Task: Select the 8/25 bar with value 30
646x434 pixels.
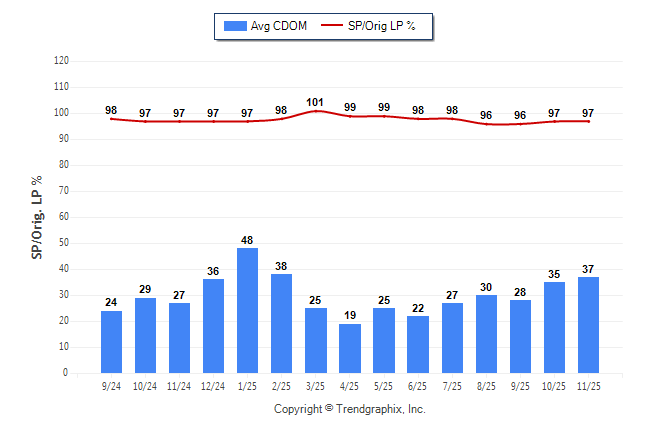Action: tap(486, 333)
